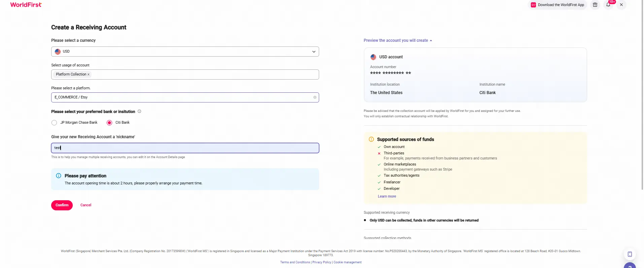Select Citi Bank radio button
The height and width of the screenshot is (268, 644).
(x=109, y=123)
